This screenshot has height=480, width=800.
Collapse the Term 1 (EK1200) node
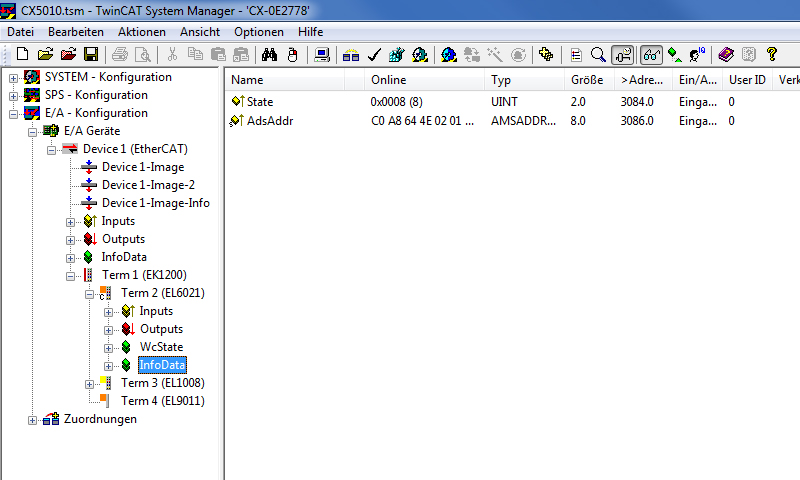coord(70,276)
